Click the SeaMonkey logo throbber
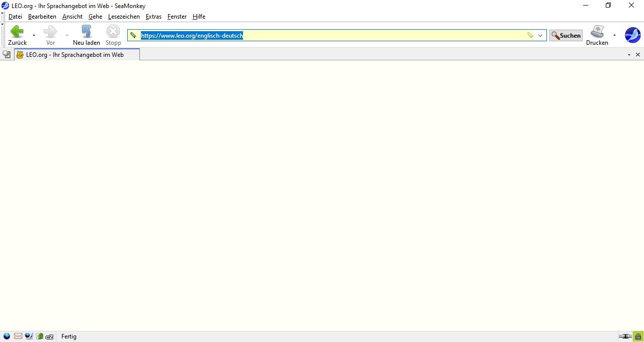 [632, 35]
